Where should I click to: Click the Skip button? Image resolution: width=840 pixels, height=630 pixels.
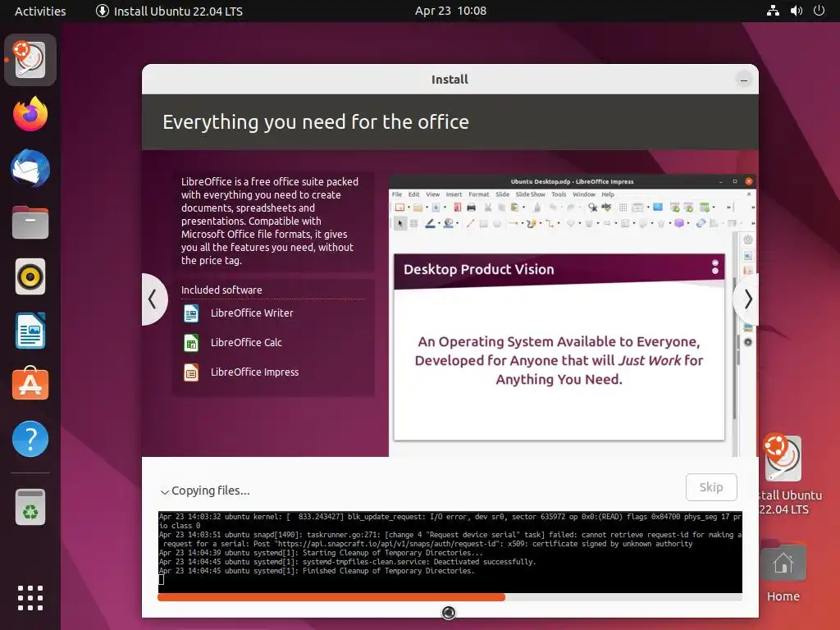(x=711, y=487)
